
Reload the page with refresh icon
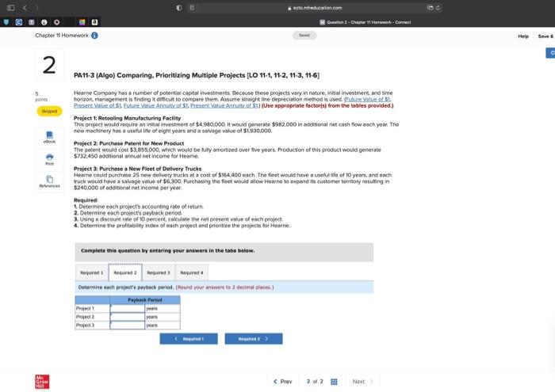click(438, 7)
